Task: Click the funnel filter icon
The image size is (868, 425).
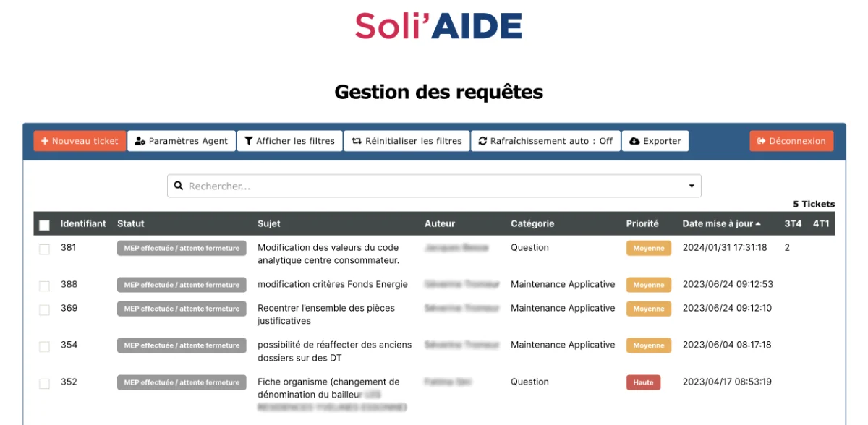Action: point(248,141)
